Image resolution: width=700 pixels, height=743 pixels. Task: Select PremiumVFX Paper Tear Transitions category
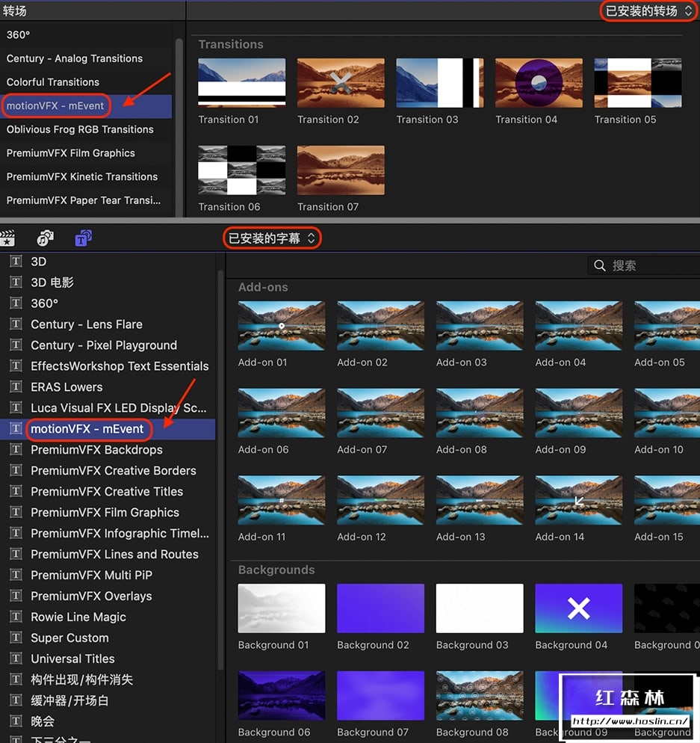click(x=86, y=200)
